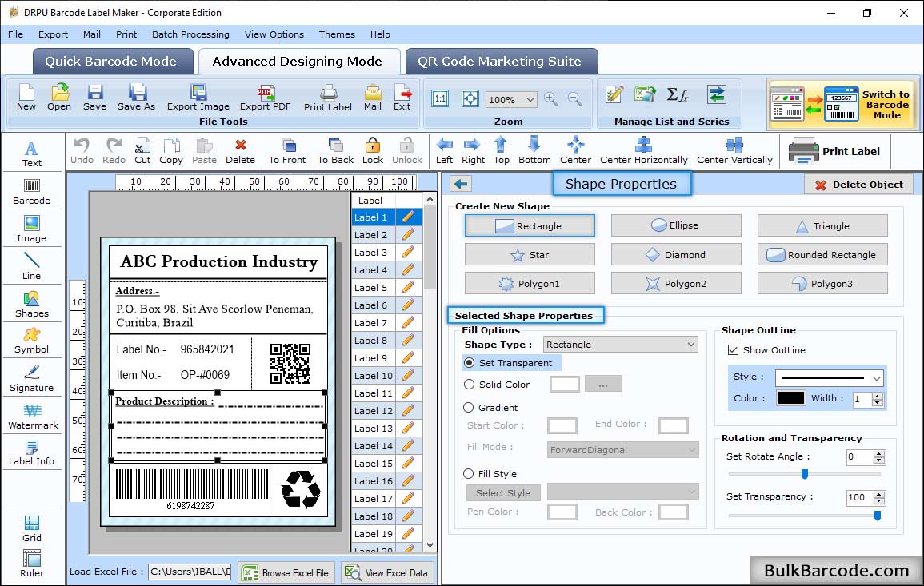Delete the selected object from toolbar
924x586 pixels.
coord(241,151)
